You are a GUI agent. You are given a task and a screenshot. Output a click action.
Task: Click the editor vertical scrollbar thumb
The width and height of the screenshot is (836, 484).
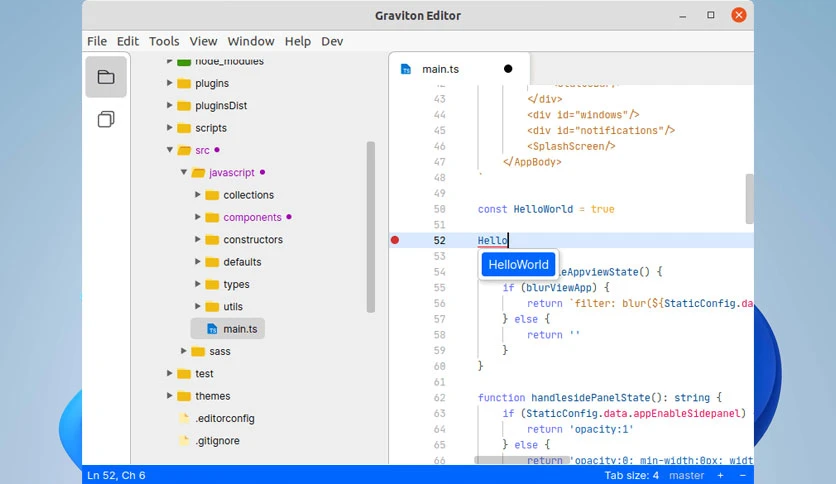749,199
